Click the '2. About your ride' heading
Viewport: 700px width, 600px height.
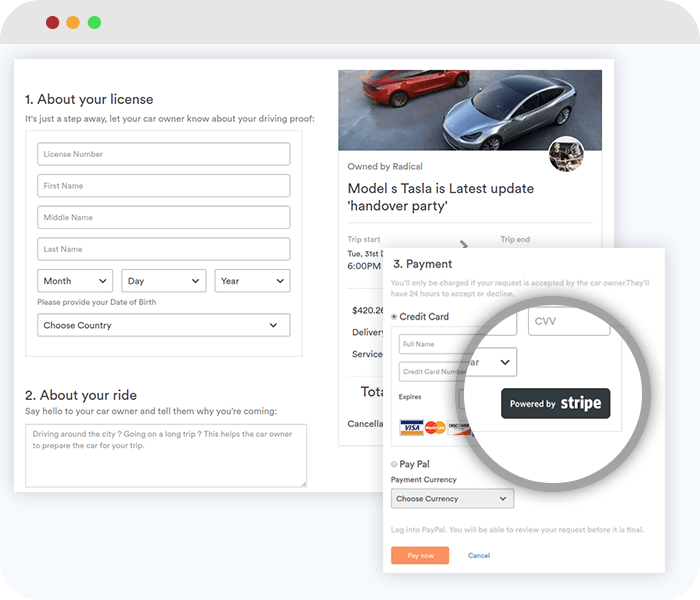(81, 395)
